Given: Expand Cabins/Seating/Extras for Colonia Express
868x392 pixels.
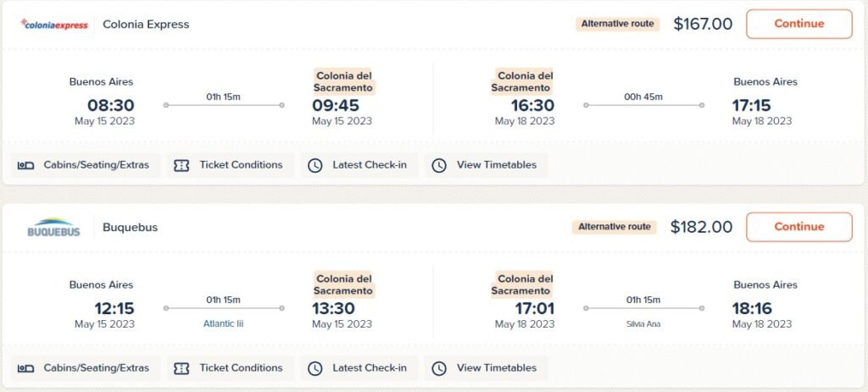Looking at the screenshot, I should pos(86,165).
